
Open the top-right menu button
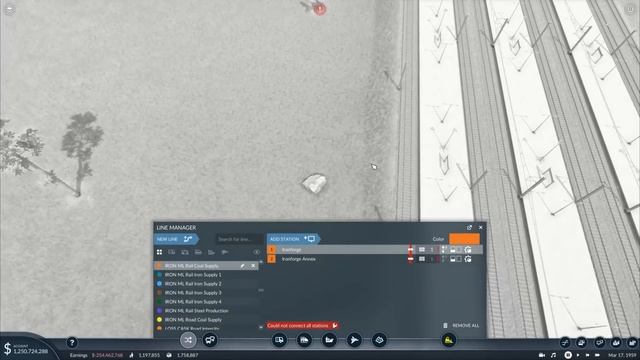pos(631,9)
